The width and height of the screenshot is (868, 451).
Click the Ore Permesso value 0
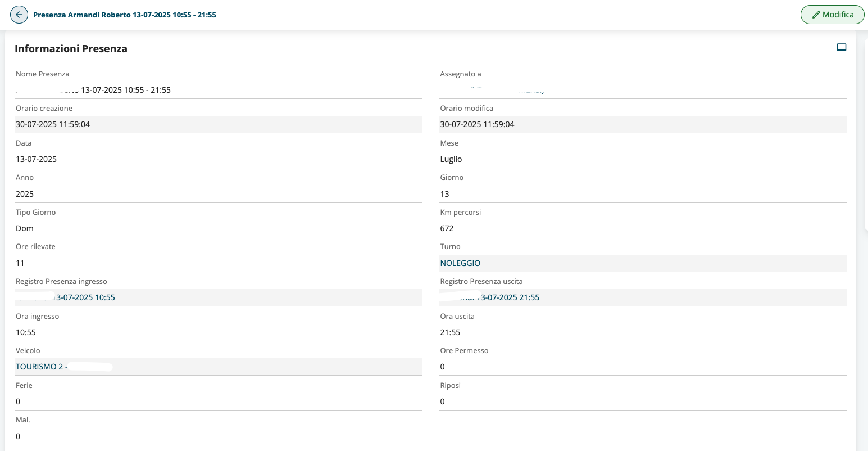click(x=443, y=367)
